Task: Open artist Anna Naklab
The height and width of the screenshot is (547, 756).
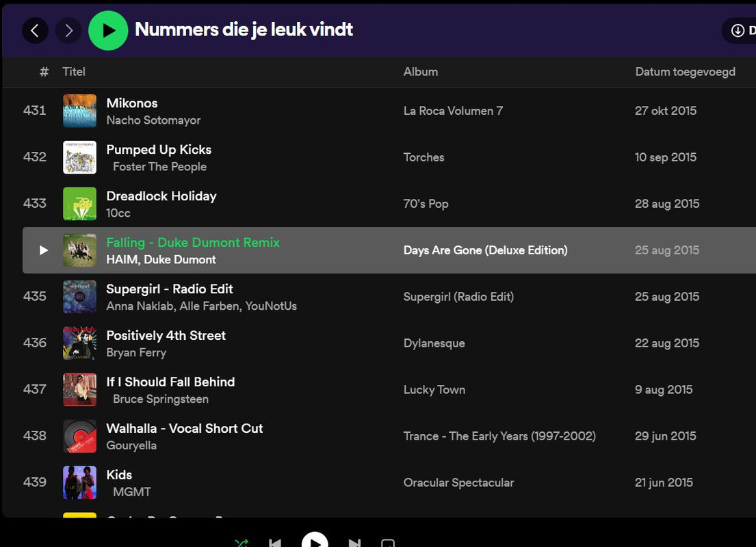Action: [x=140, y=306]
